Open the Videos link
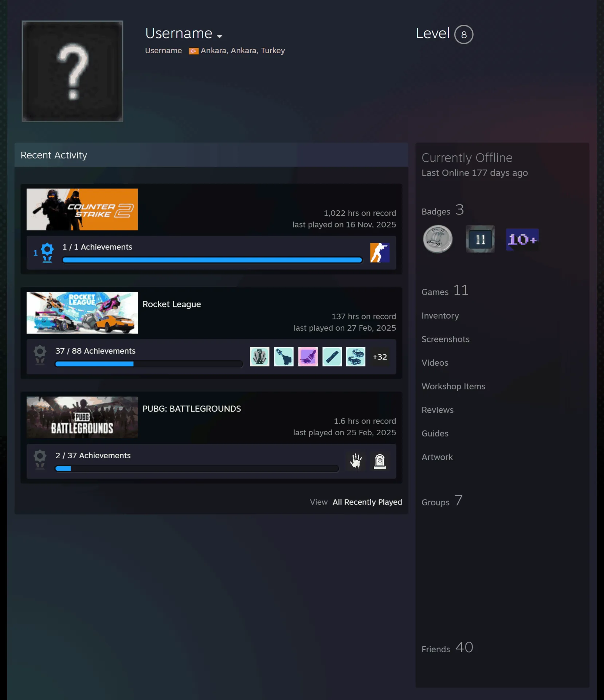Screen dimensions: 604x700 [435, 363]
